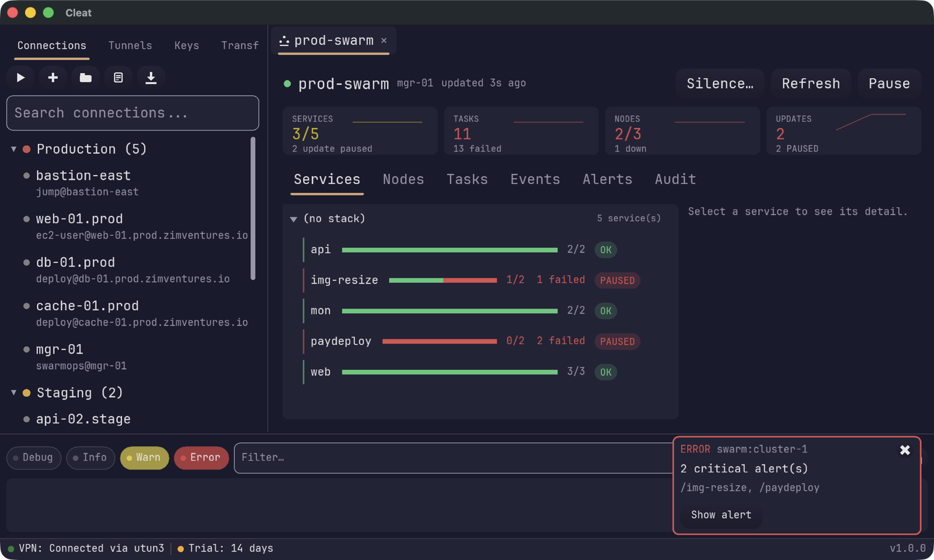This screenshot has height=560, width=934.
Task: Toggle the Warn log level filter
Action: (144, 458)
